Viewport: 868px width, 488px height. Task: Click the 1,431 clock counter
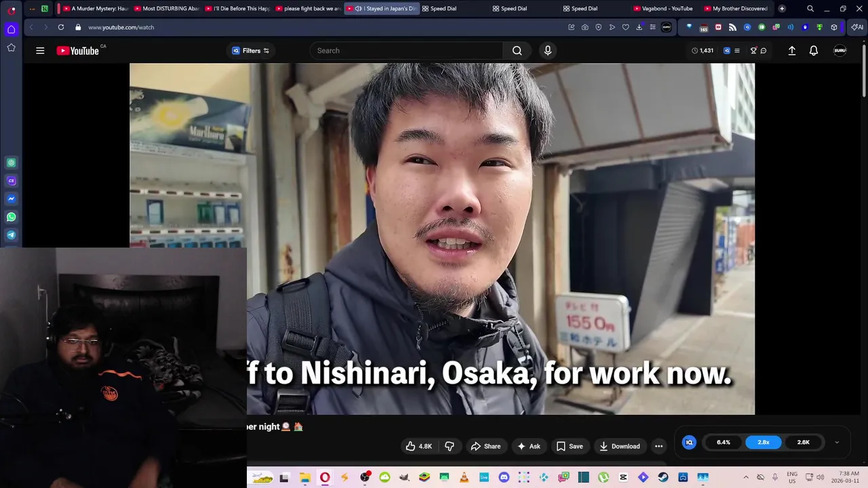pyautogui.click(x=702, y=51)
